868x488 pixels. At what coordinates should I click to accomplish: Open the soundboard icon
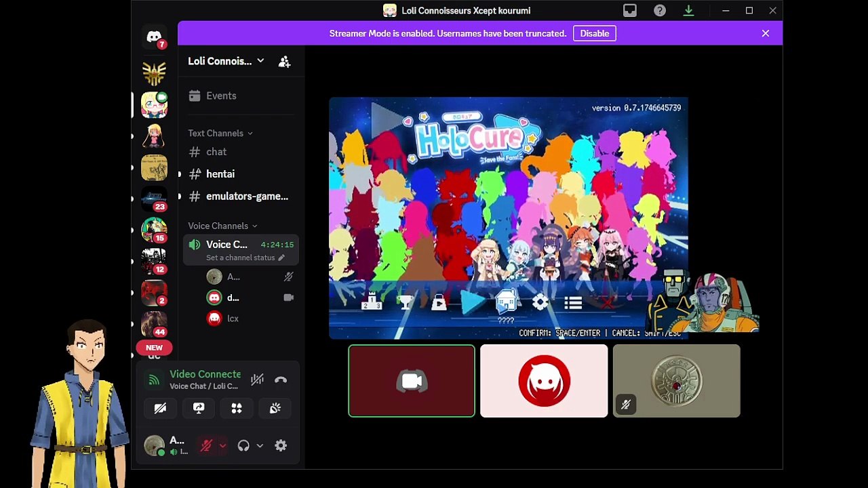tap(275, 409)
